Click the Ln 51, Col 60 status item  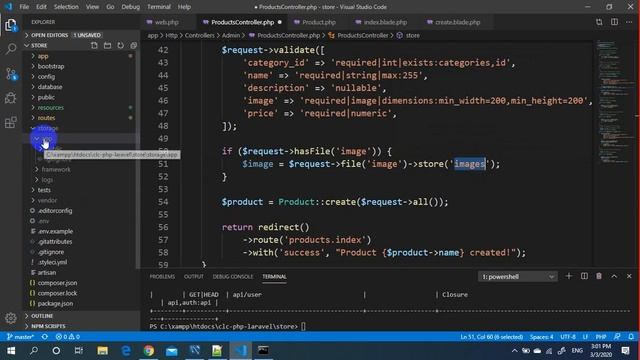[x=491, y=337]
